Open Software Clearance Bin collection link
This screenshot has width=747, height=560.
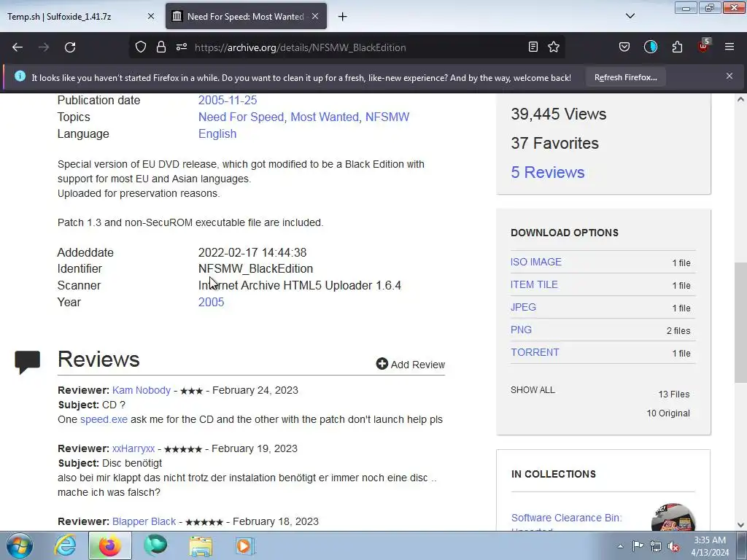(x=566, y=518)
